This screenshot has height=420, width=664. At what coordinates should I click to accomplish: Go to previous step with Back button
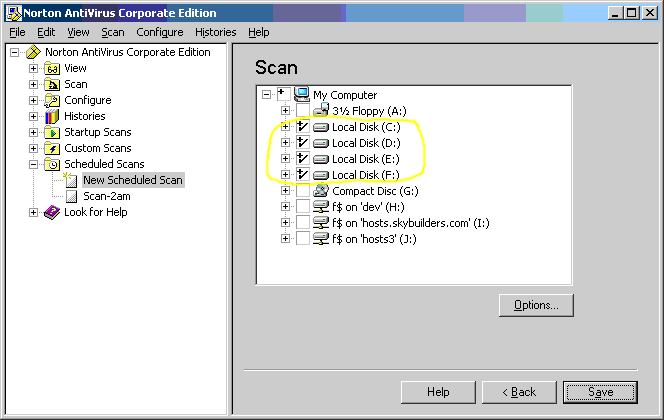coord(519,392)
